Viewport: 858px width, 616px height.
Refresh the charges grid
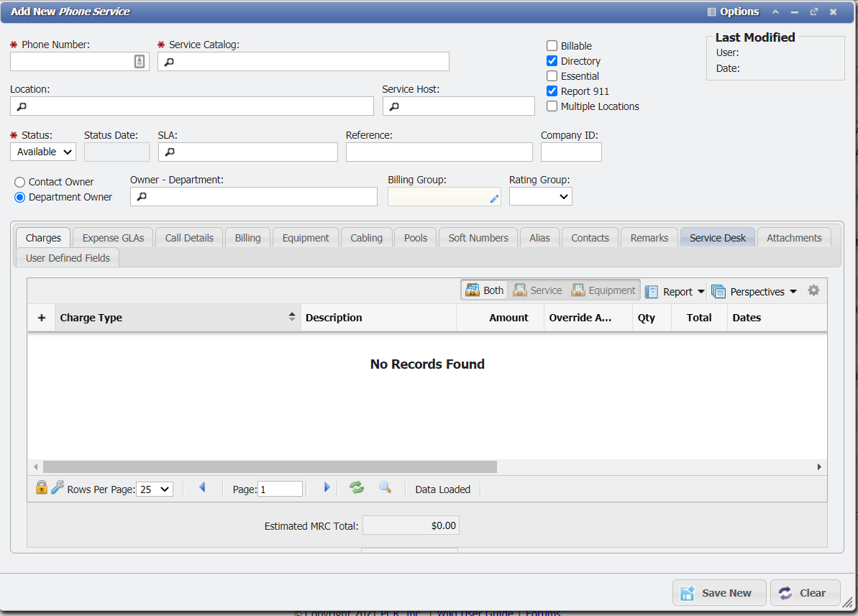(x=356, y=488)
